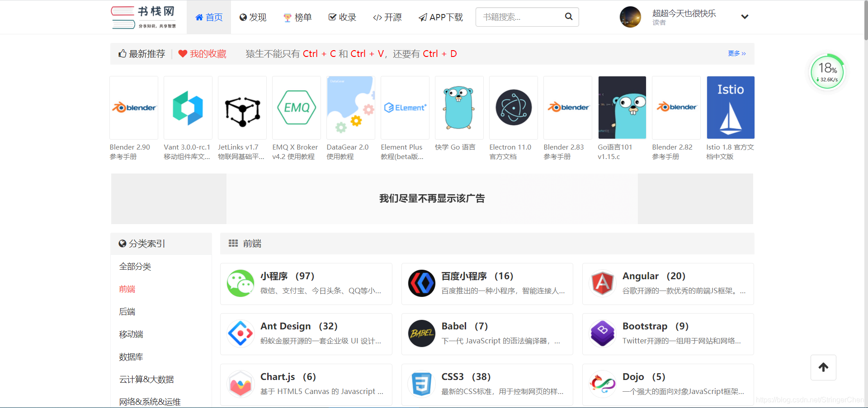Open the Electron 11.0 book cover
Image resolution: width=868 pixels, height=408 pixels.
coord(514,108)
